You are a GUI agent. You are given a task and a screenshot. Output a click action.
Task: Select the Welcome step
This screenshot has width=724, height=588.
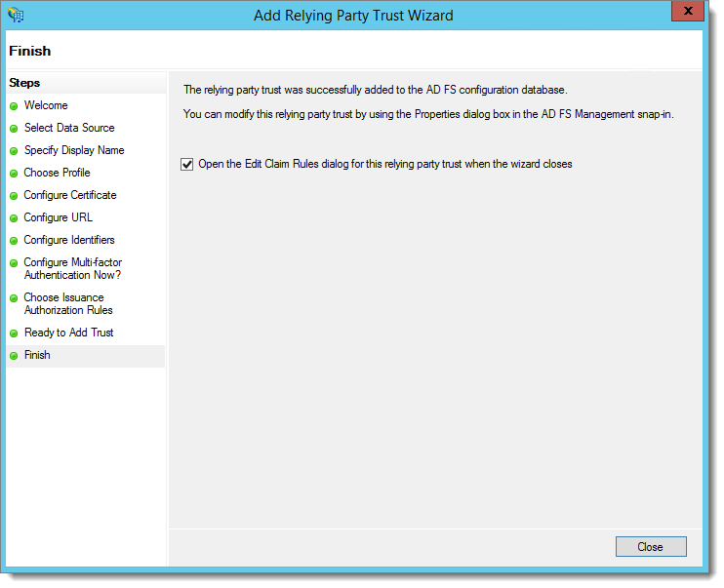point(46,105)
